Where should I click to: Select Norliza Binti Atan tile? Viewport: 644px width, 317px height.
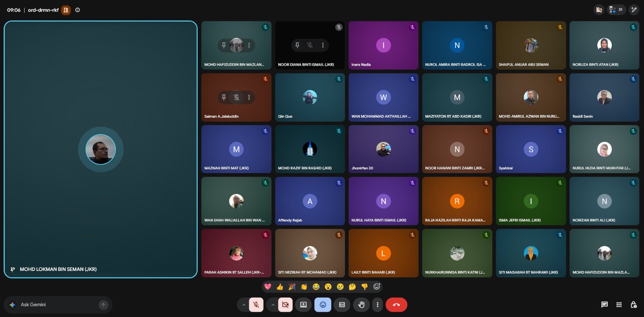coord(604,45)
